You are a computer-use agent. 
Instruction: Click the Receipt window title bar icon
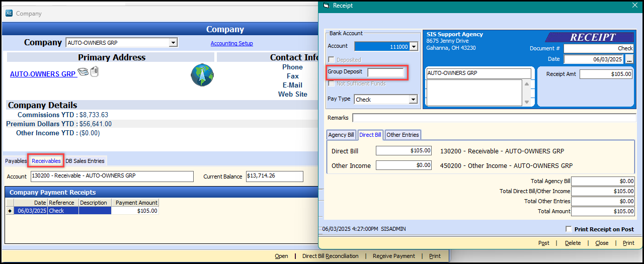[326, 6]
